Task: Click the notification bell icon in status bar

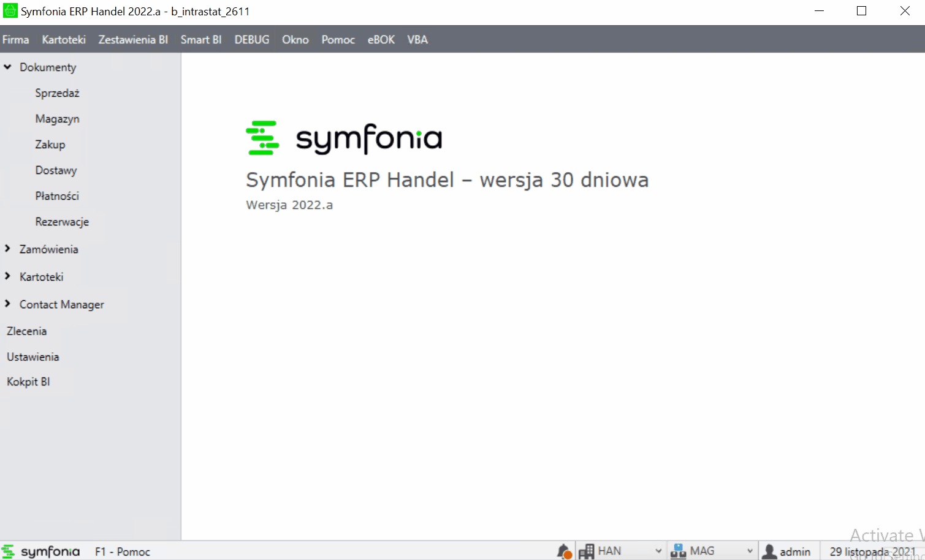Action: coord(564,551)
